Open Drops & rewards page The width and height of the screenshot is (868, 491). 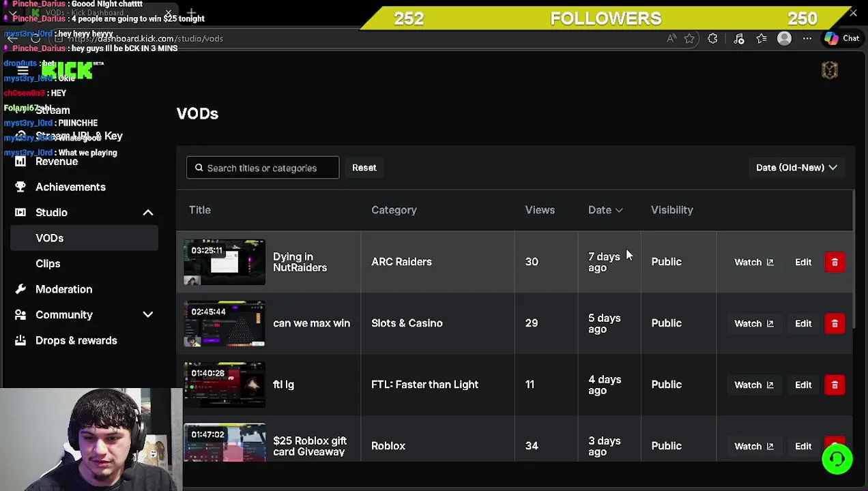(x=76, y=340)
